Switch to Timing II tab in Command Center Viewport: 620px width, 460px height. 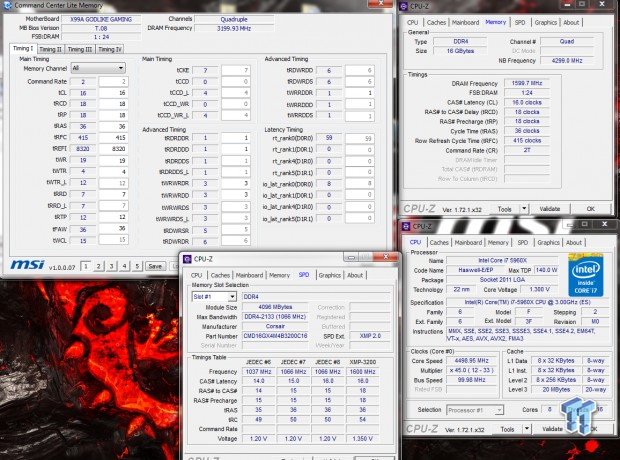click(x=50, y=49)
